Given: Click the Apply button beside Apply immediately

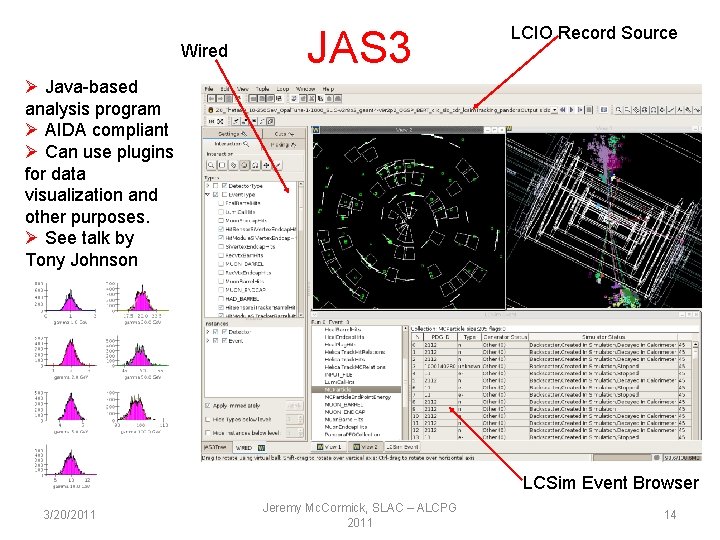Looking at the screenshot, I should tap(294, 405).
